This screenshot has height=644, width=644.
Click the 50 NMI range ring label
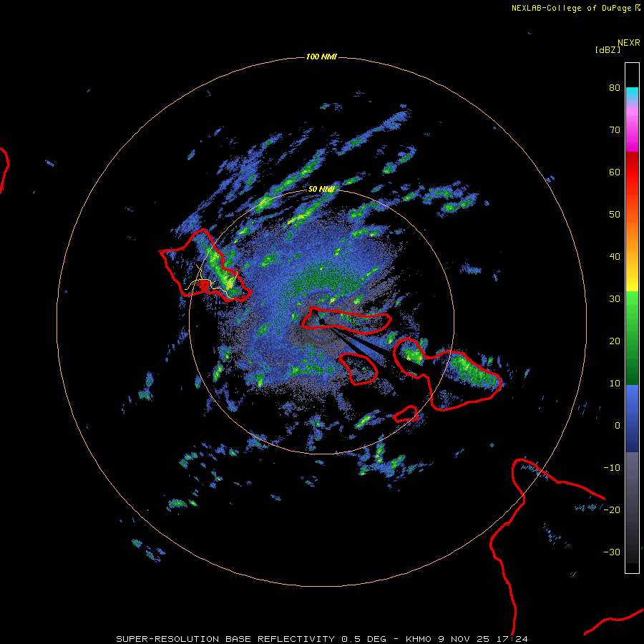click(321, 189)
